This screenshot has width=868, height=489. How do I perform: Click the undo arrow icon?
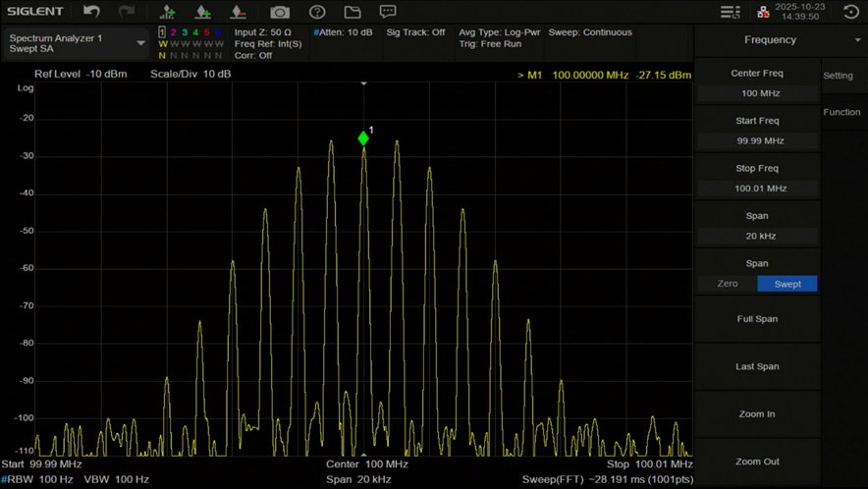coord(91,12)
